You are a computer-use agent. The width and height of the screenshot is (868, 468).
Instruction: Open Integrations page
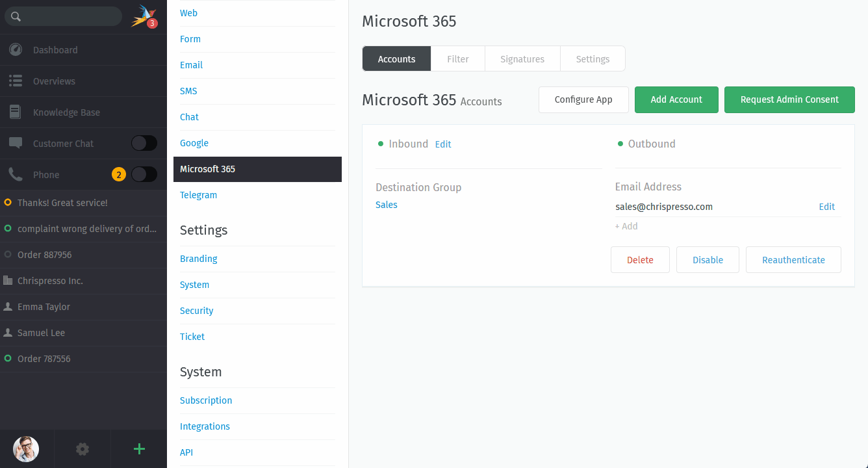pyautogui.click(x=205, y=426)
